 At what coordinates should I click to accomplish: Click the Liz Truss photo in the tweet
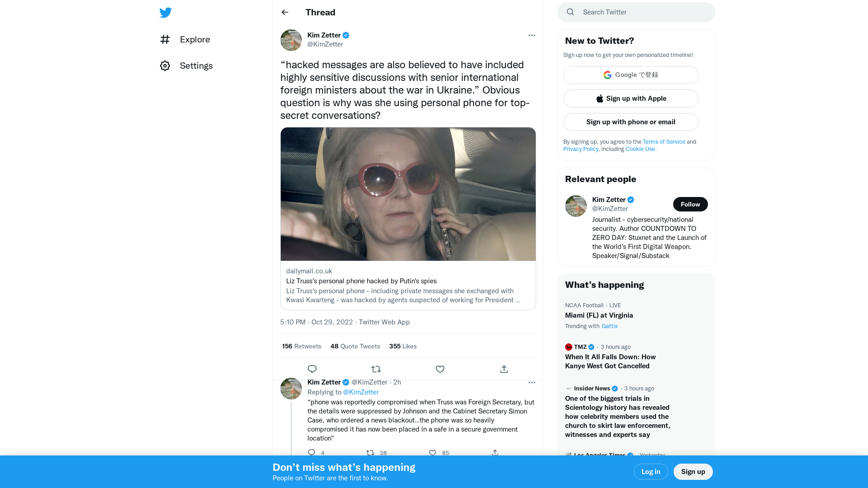408,194
